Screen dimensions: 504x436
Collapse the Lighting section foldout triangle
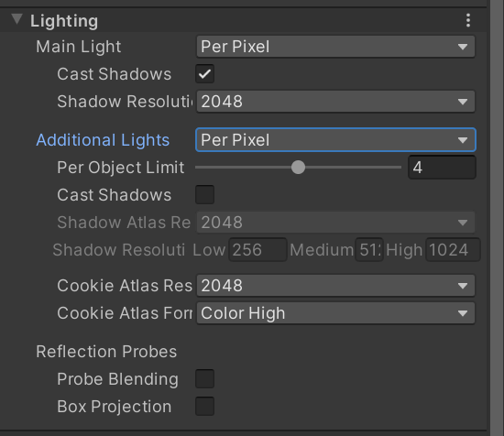click(x=16, y=19)
